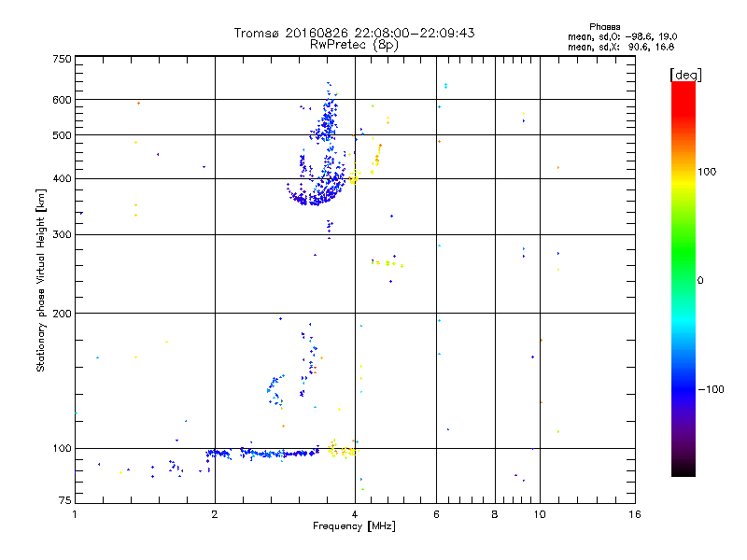Click the colorbar tick label '100'
Image resolution: width=747 pixels, height=560 pixels.
(707, 172)
